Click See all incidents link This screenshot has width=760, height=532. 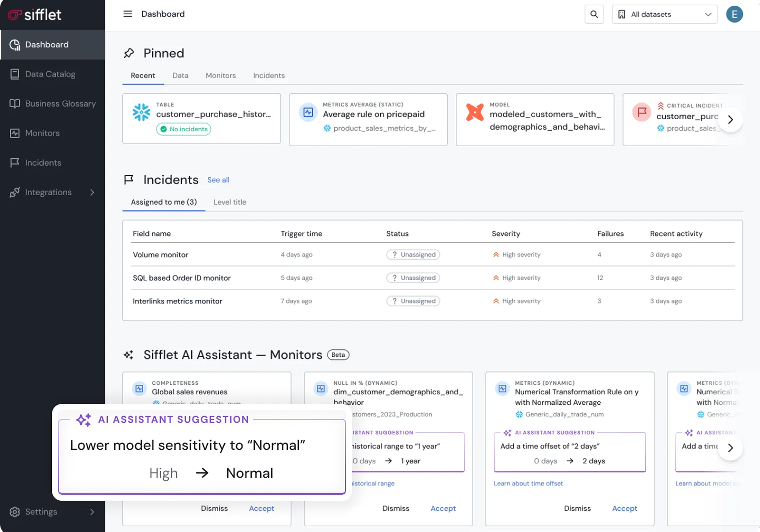(x=218, y=180)
